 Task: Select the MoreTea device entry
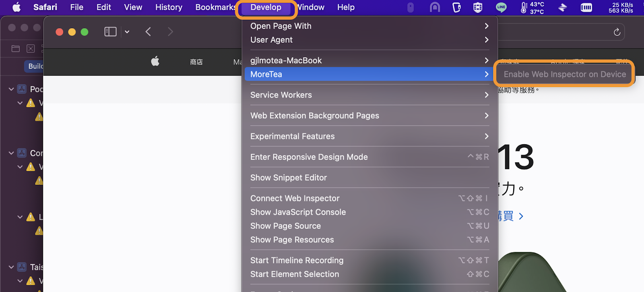(369, 74)
